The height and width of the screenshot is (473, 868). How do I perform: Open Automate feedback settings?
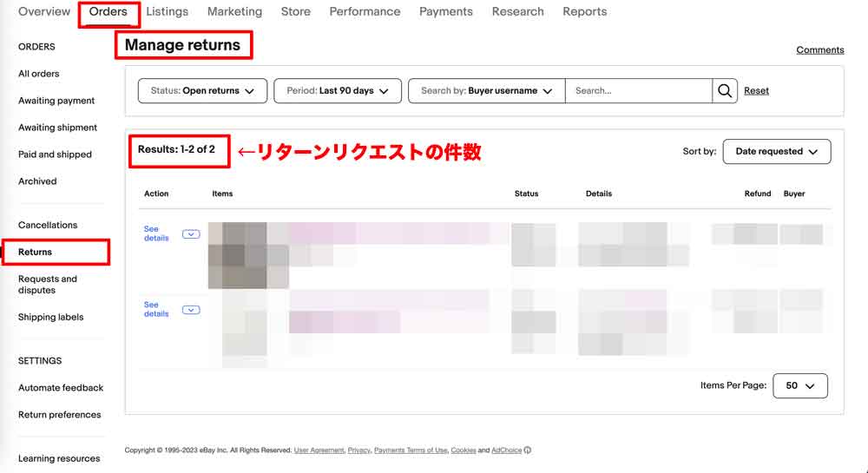pyautogui.click(x=61, y=388)
